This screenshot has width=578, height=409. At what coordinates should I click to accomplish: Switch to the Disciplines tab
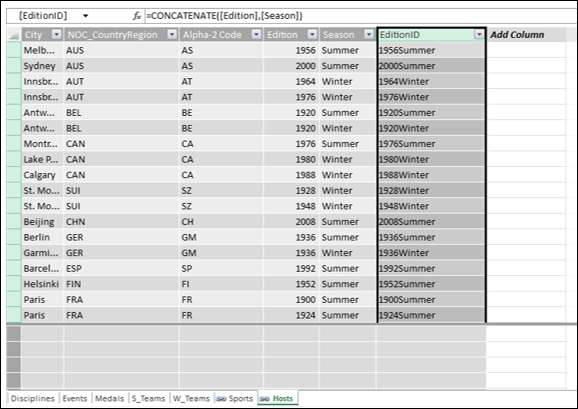[33, 398]
